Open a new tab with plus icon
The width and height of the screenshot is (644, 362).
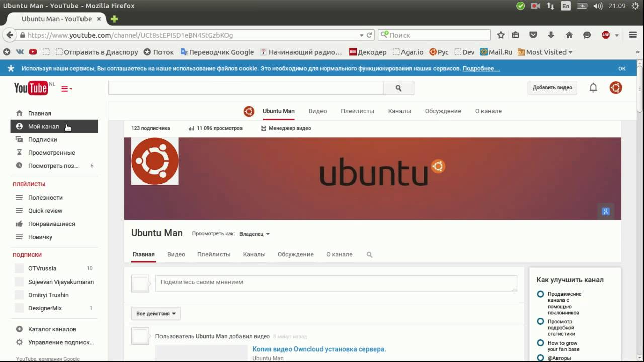[114, 19]
